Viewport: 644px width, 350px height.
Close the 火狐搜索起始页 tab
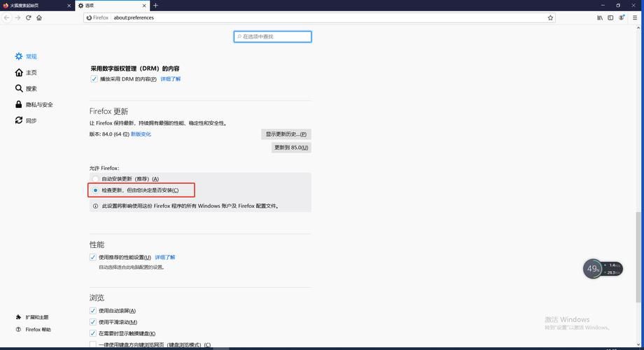69,6
